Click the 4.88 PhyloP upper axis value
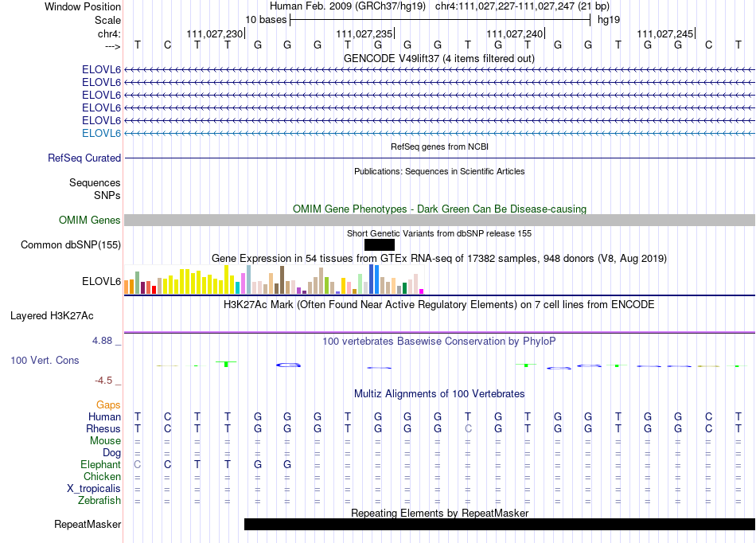This screenshot has width=756, height=543. pos(102,341)
